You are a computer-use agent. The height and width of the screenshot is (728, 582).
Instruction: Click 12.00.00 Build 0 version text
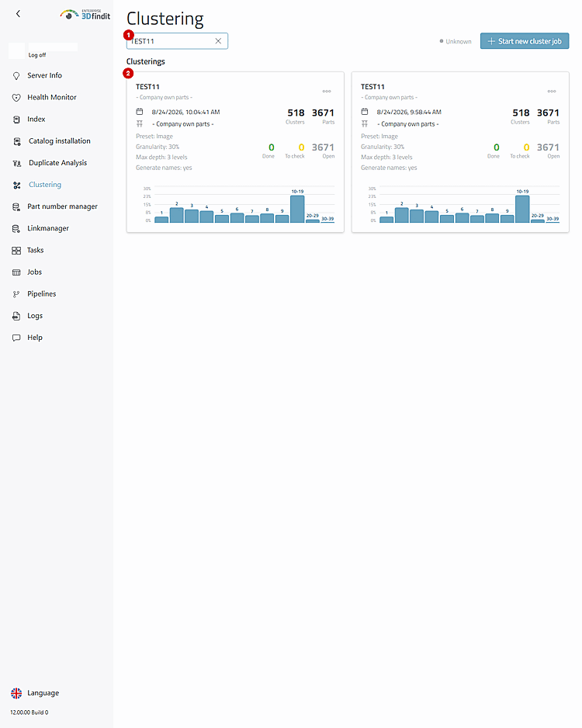tap(29, 712)
